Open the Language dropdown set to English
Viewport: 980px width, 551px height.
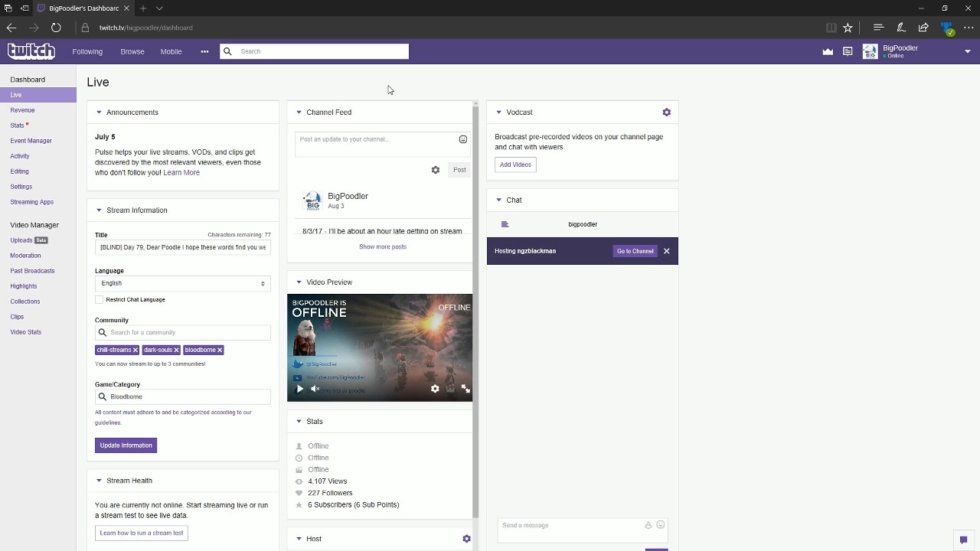click(182, 283)
